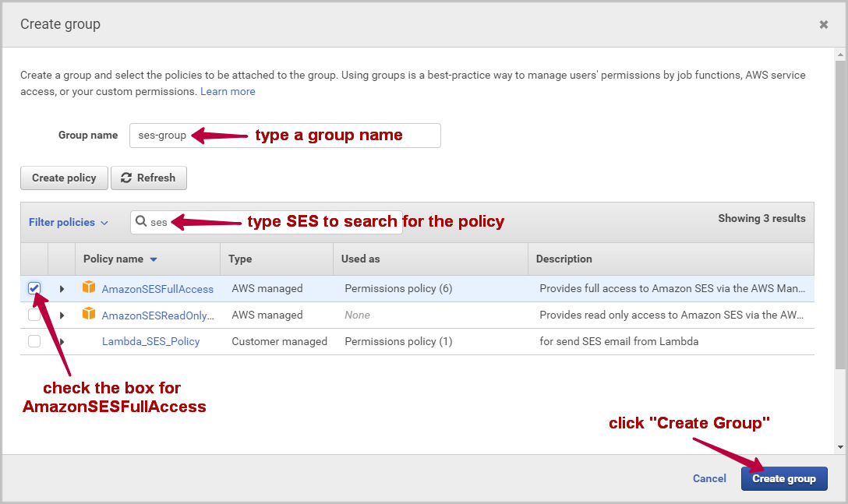Check the AmazonSESReadOnly policy checkbox
Viewport: 848px width, 504px height.
[x=34, y=315]
